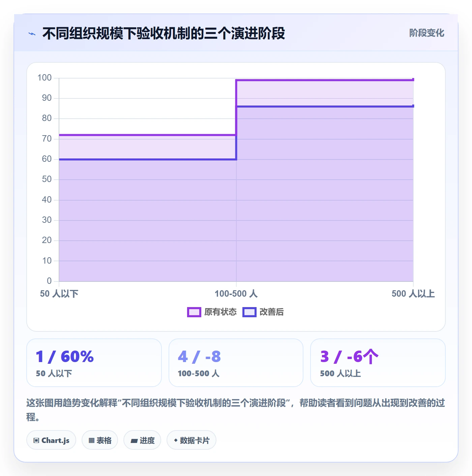The width and height of the screenshot is (472, 476).
Task: Select the 进度 tag chip
Action: (x=142, y=440)
